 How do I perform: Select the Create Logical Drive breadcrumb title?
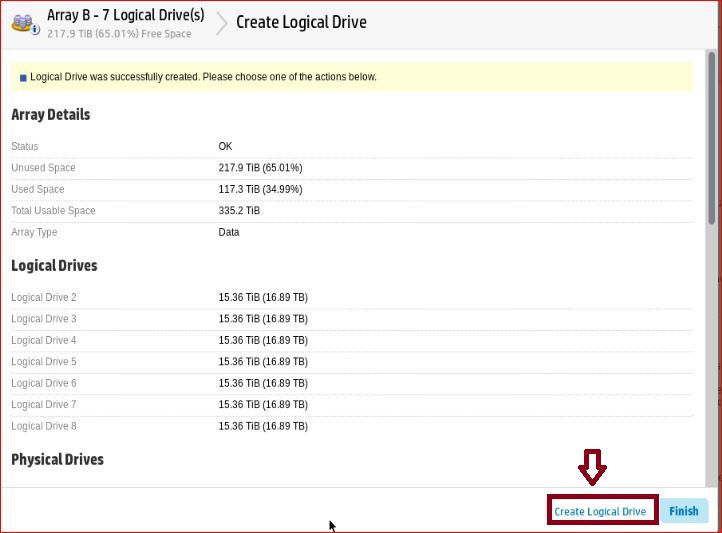coord(301,22)
